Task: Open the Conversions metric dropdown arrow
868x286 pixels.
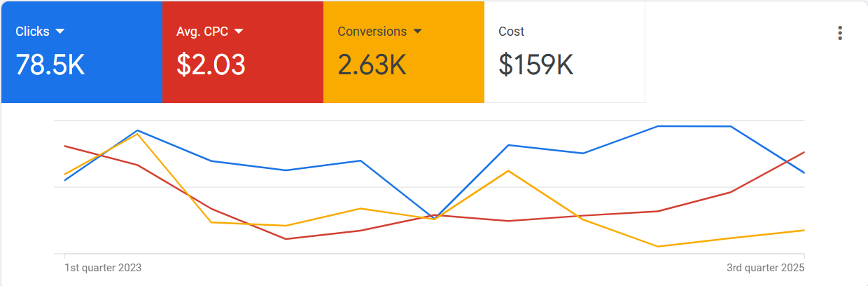Action: (x=417, y=32)
